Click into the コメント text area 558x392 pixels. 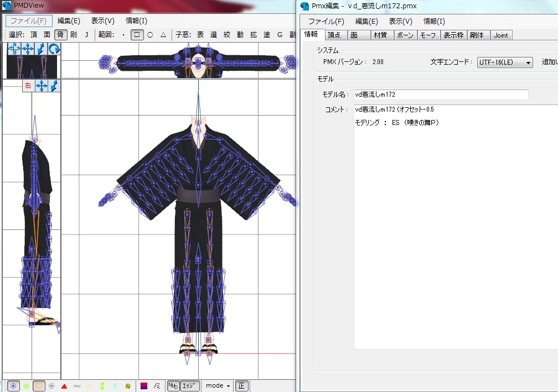[x=456, y=227]
